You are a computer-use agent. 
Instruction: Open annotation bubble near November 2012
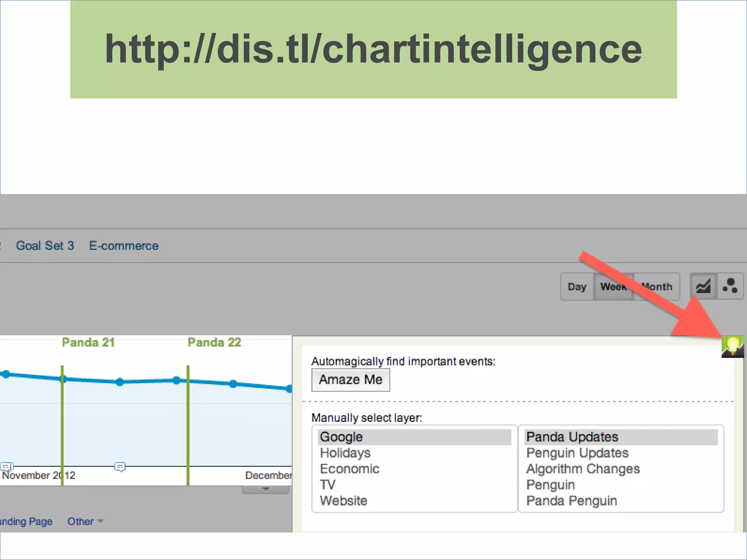point(7,466)
